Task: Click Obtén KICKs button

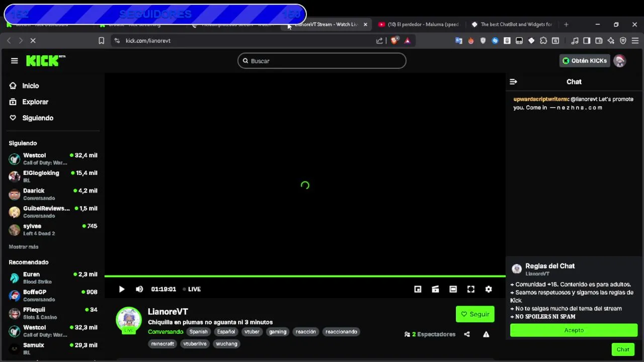Action: click(585, 61)
